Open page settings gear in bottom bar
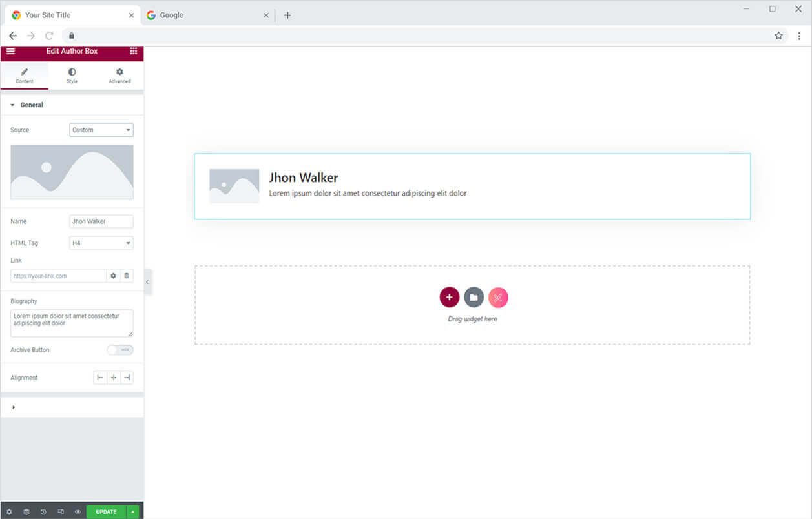Image resolution: width=812 pixels, height=519 pixels. pos(9,512)
